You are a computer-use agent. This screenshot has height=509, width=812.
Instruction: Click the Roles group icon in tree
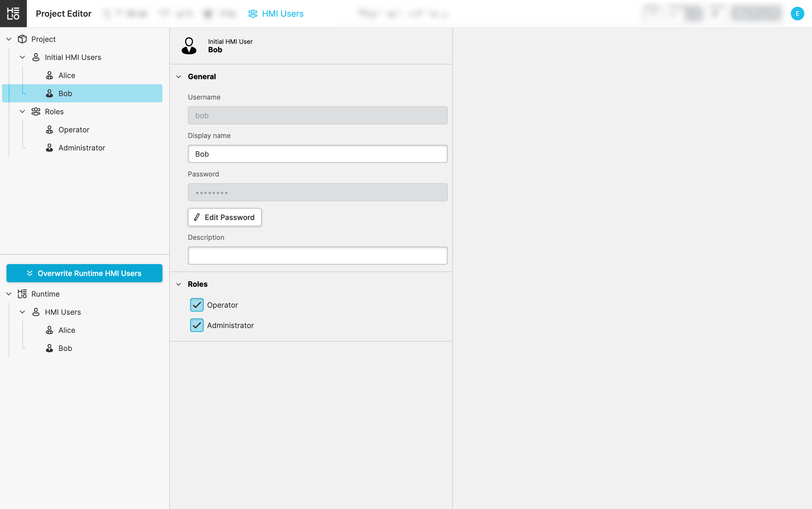pos(36,111)
